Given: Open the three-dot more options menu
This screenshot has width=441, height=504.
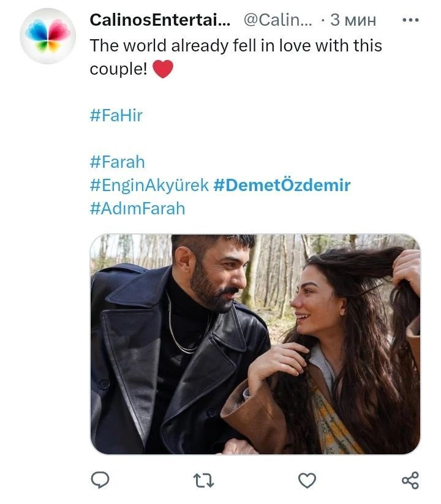Looking at the screenshot, I should click(410, 20).
